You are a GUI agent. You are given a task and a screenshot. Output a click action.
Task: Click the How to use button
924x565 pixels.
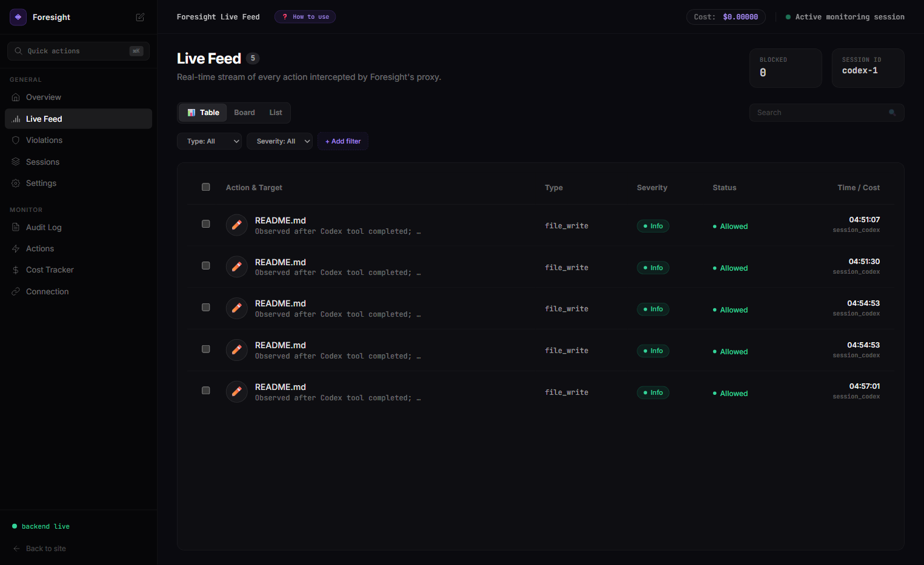[305, 17]
